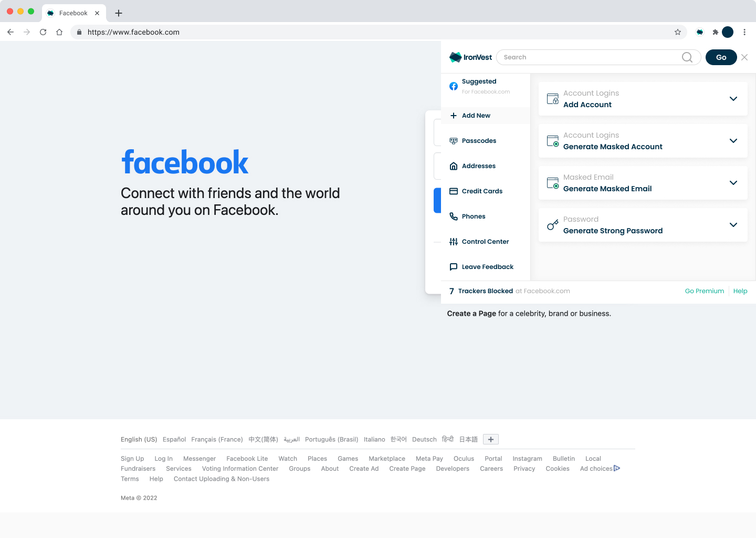Viewport: 756px width, 538px height.
Task: Open the browser extensions puzzle icon
Action: [715, 32]
